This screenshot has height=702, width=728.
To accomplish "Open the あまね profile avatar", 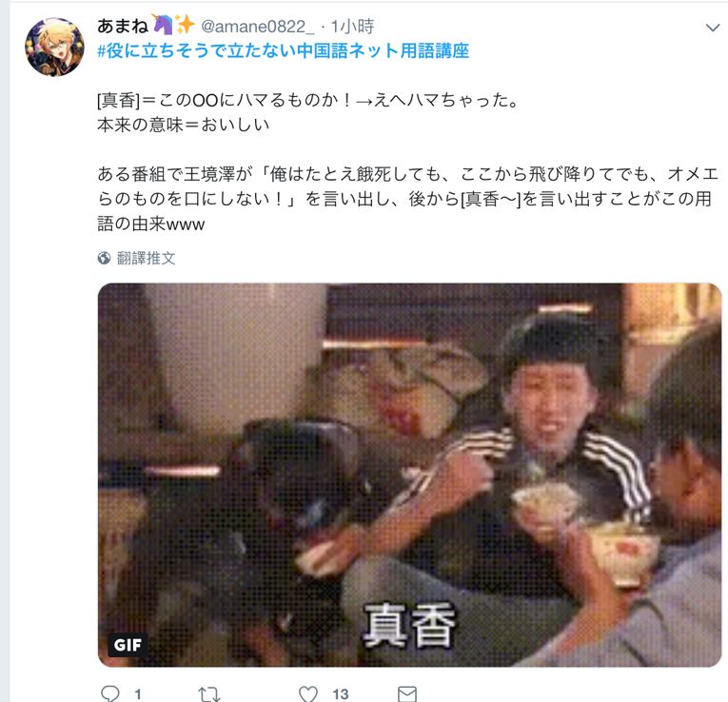I will tap(54, 47).
